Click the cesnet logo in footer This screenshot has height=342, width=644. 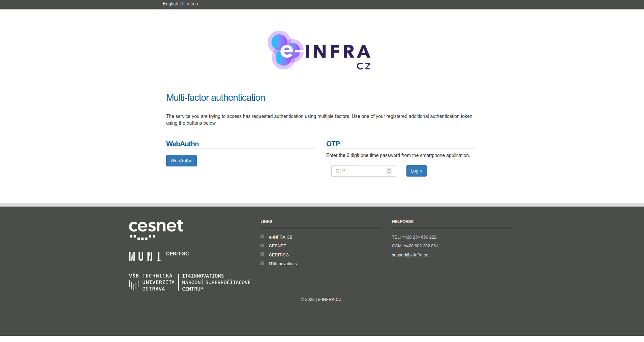point(156,229)
